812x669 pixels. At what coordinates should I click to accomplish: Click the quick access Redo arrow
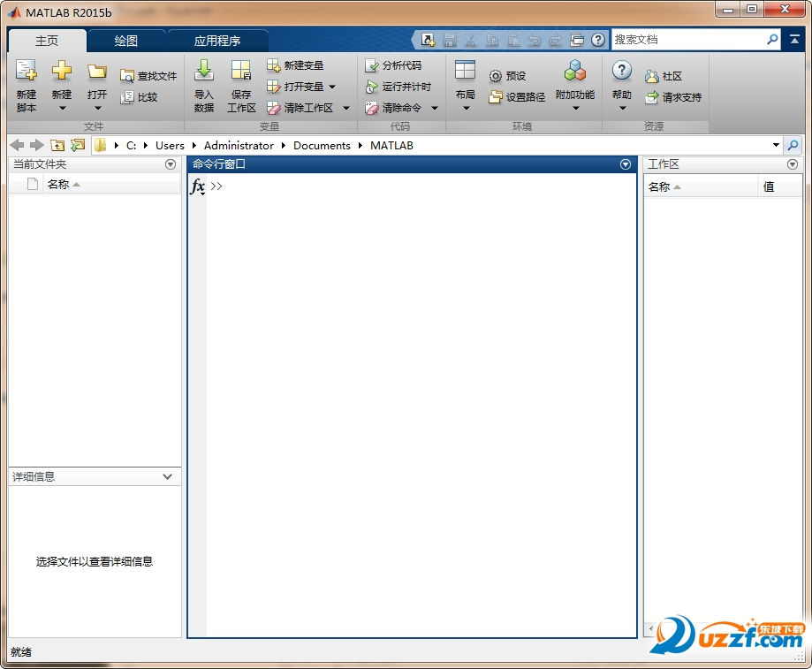[556, 40]
